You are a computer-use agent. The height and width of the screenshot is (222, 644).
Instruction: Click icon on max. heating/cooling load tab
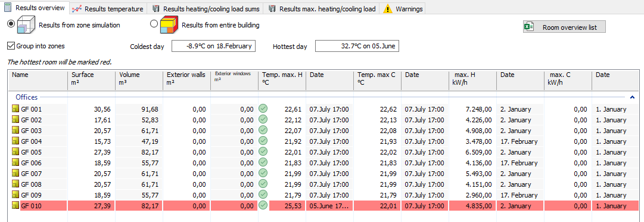tap(272, 8)
